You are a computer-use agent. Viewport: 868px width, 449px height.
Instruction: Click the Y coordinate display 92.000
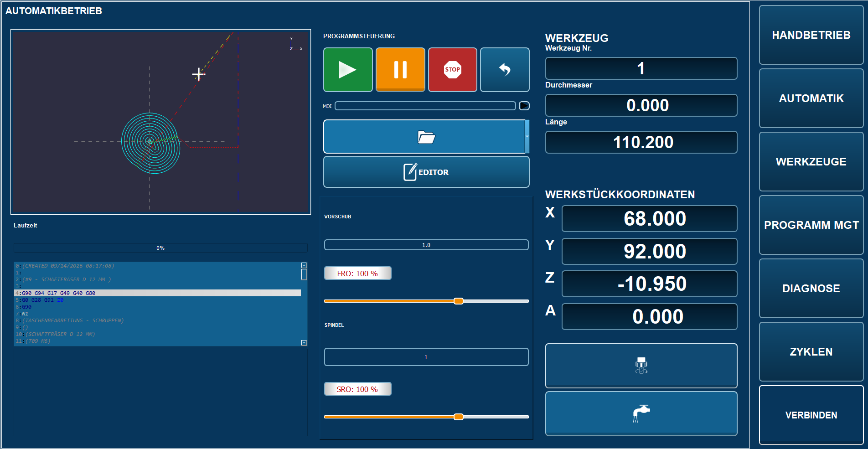(x=649, y=251)
